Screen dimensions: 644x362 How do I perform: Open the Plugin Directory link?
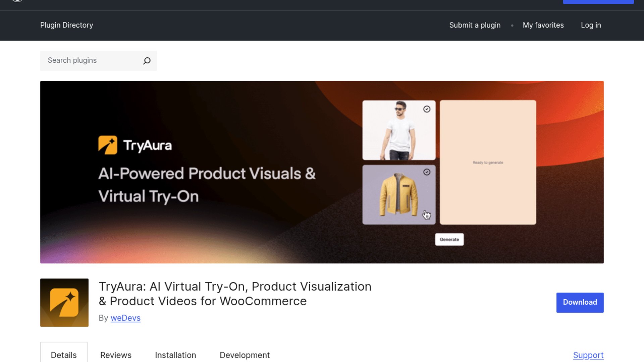(67, 25)
